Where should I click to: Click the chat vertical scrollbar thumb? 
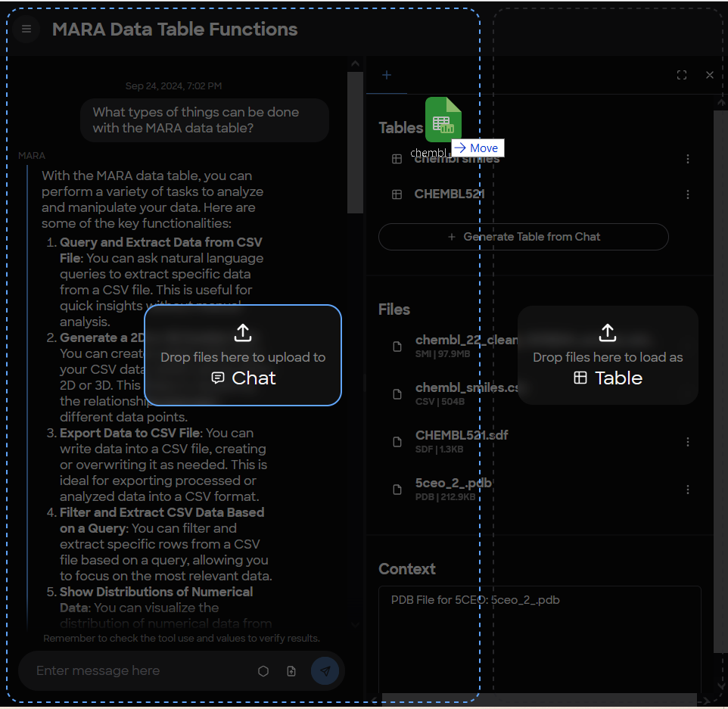pos(355,144)
